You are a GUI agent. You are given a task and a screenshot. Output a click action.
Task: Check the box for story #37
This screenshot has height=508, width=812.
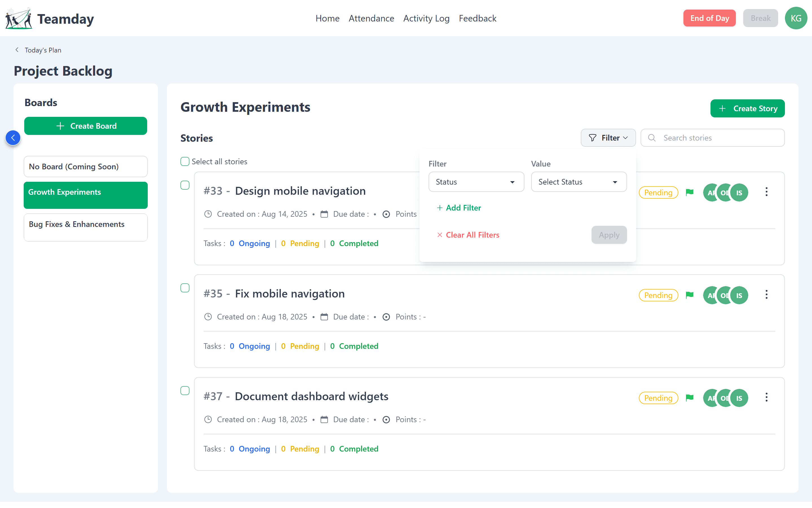point(185,391)
